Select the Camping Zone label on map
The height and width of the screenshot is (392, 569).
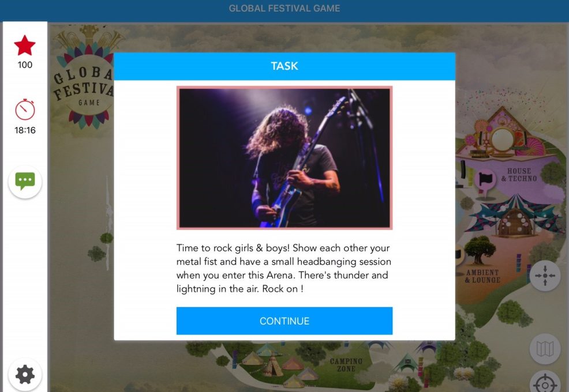(346, 365)
